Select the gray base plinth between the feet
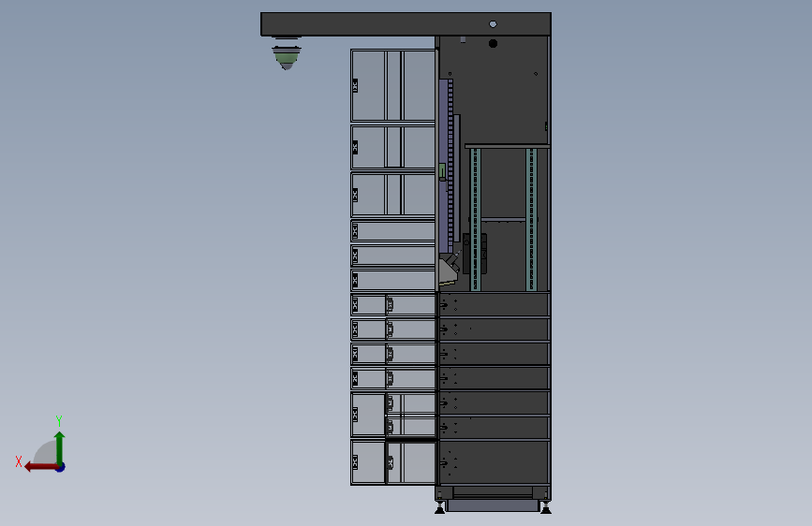Image resolution: width=812 pixels, height=526 pixels. click(x=493, y=505)
